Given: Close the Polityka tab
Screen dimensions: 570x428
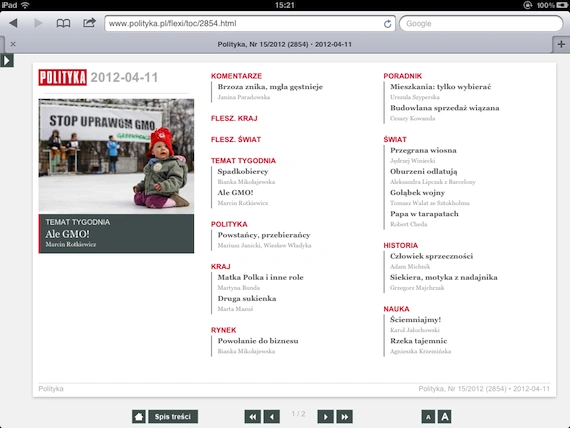Looking at the screenshot, I should click(x=13, y=44).
